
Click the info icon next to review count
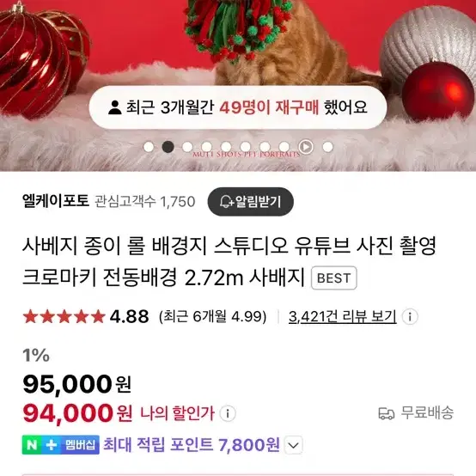pyautogui.click(x=410, y=317)
